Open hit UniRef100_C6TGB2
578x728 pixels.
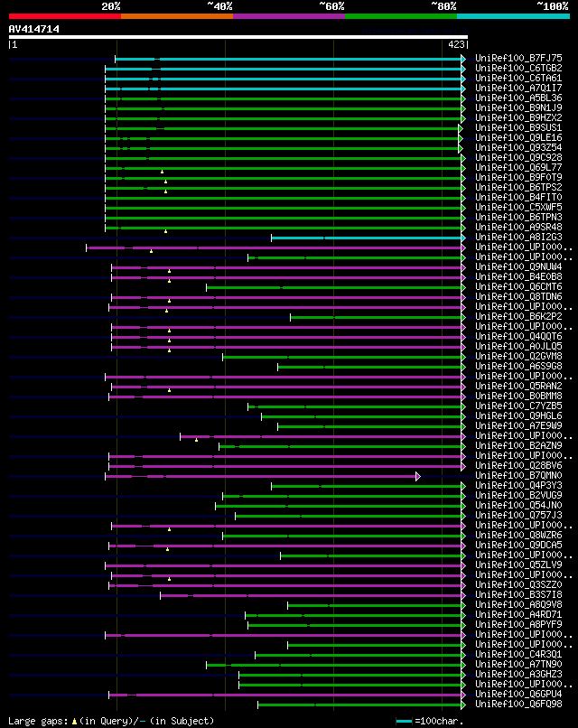[x=518, y=69]
